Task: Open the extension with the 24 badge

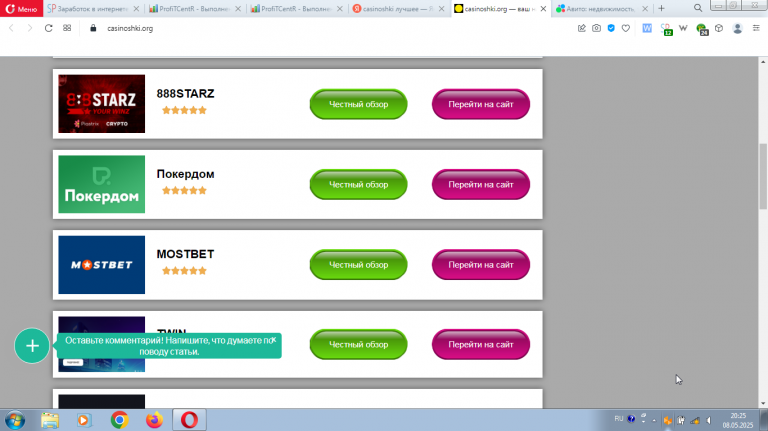Action: coord(702,29)
